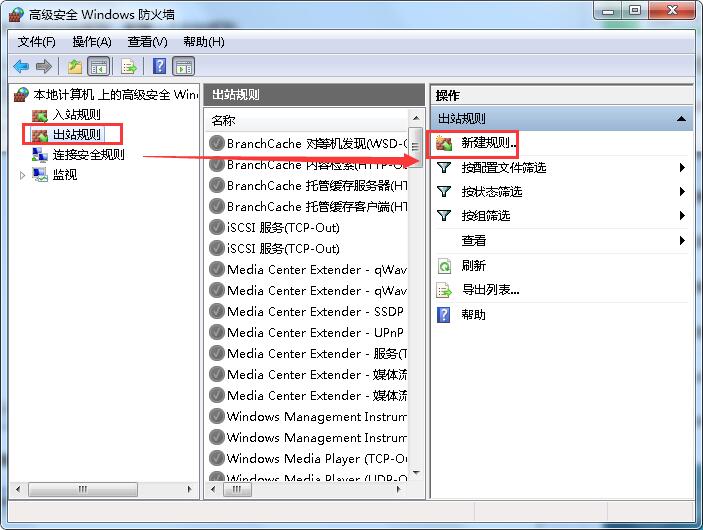Open the 操作(A) menu

[92, 42]
